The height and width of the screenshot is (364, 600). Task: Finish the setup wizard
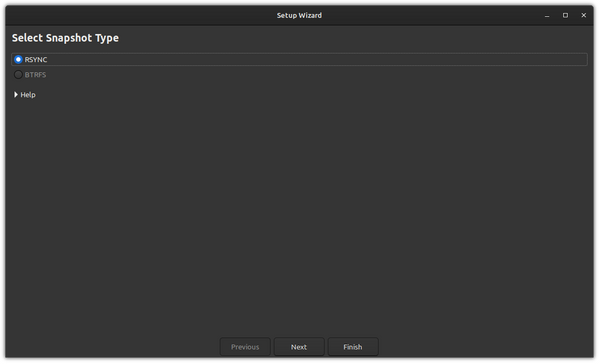(x=353, y=348)
